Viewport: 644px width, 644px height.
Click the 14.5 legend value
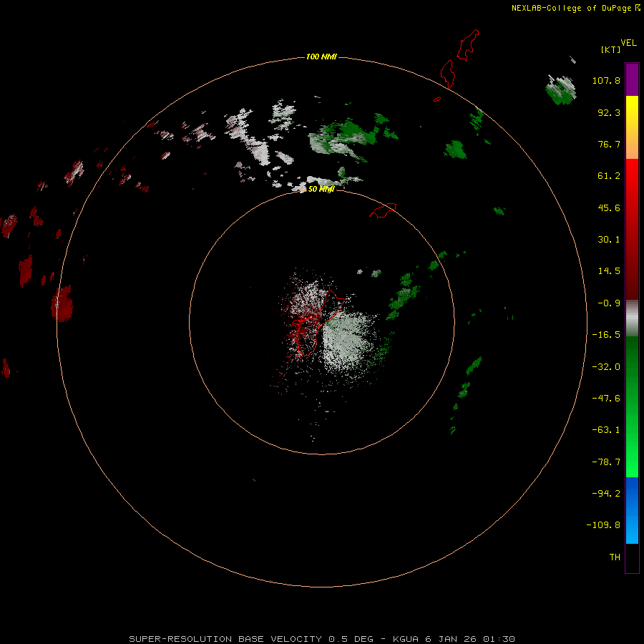click(x=609, y=271)
